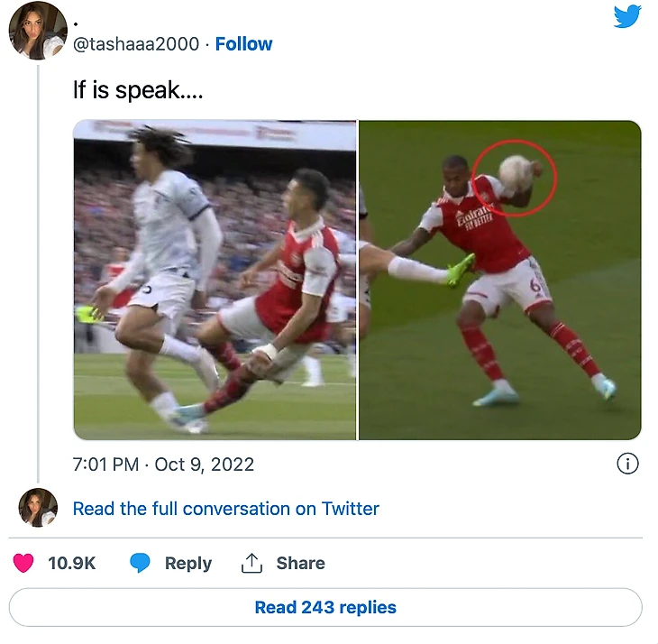The width and height of the screenshot is (658, 644).
Task: Open the left photo of white-kit player
Action: click(215, 280)
